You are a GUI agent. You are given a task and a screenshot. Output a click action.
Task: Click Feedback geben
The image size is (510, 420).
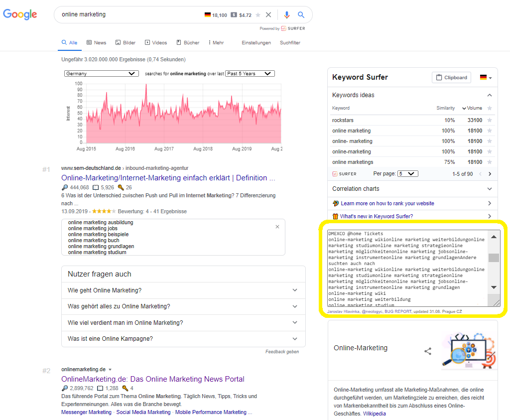282,352
